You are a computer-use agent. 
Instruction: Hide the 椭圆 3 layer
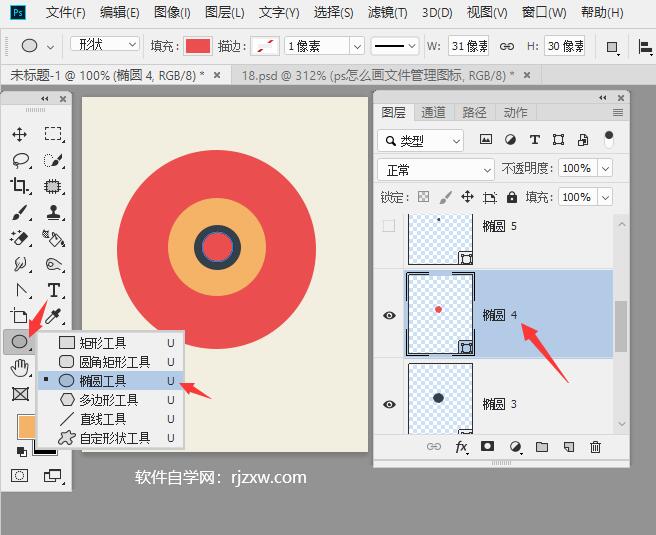click(x=389, y=404)
